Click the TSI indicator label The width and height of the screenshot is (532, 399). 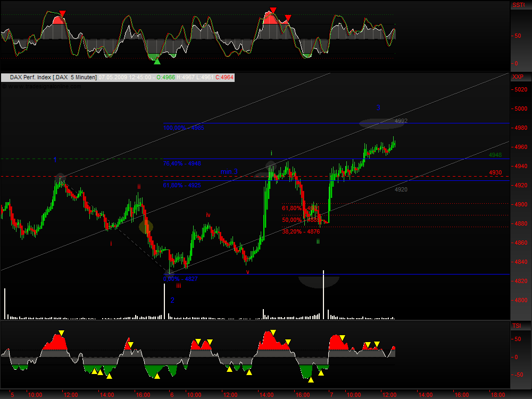coord(516,325)
